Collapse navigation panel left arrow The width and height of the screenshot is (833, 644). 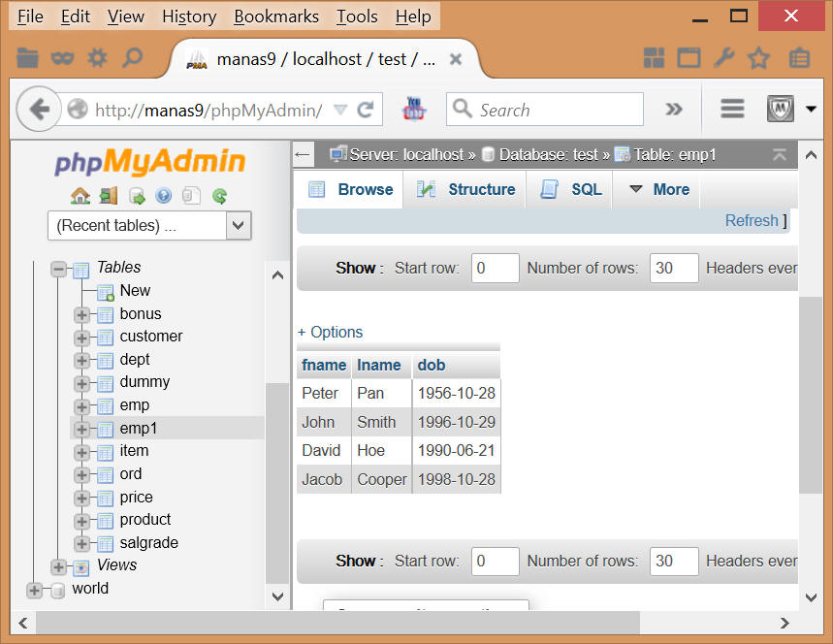tap(303, 154)
